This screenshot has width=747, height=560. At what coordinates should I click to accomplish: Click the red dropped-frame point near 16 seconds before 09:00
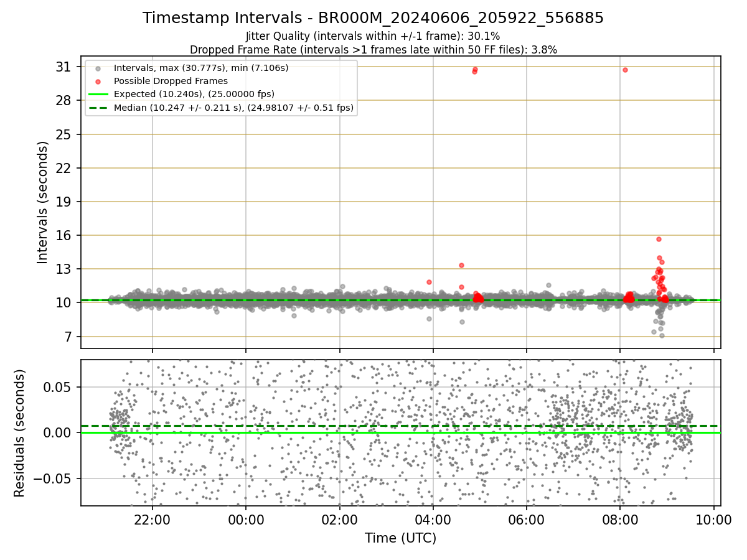(659, 239)
